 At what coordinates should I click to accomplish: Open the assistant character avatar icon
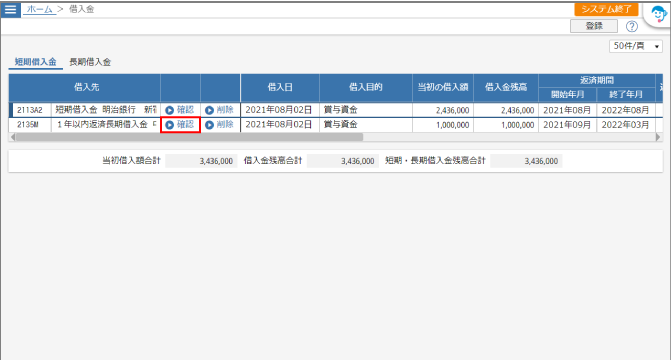(x=658, y=14)
